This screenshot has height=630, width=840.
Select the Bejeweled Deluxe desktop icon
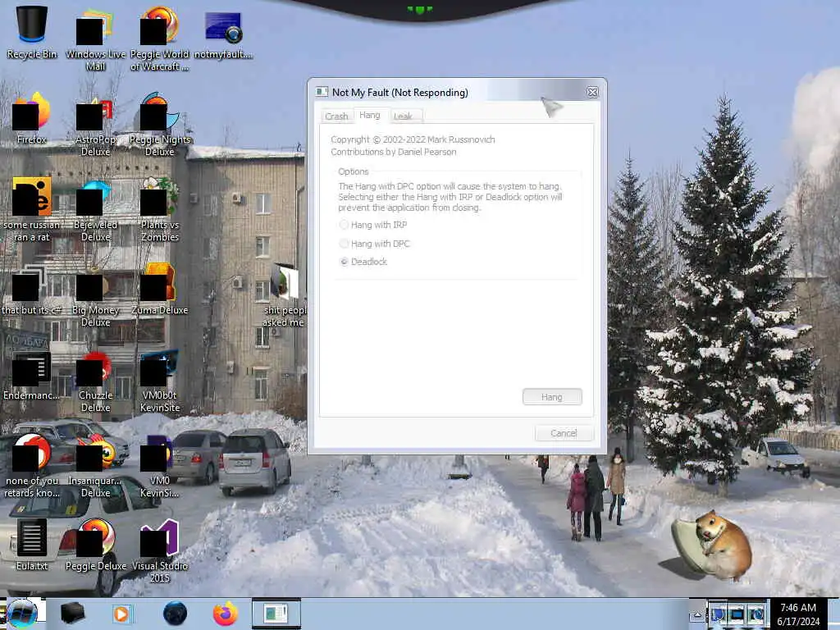[x=95, y=209]
